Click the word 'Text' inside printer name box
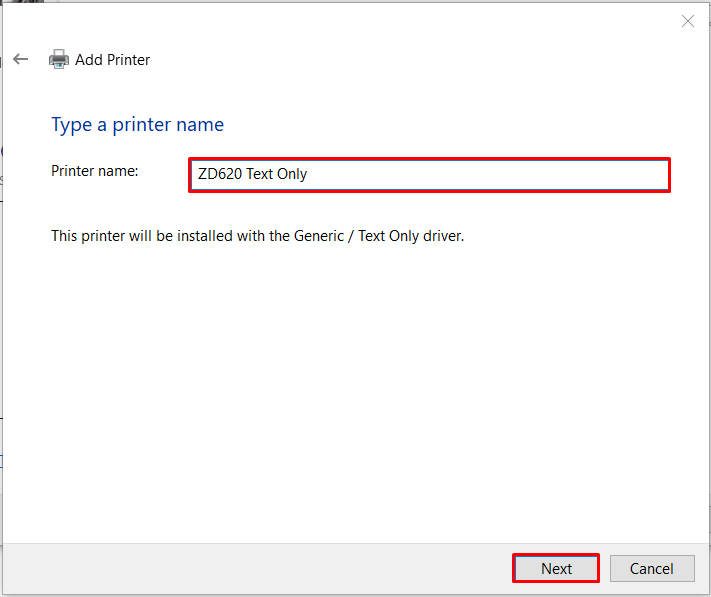The width and height of the screenshot is (711, 597). pyautogui.click(x=260, y=174)
